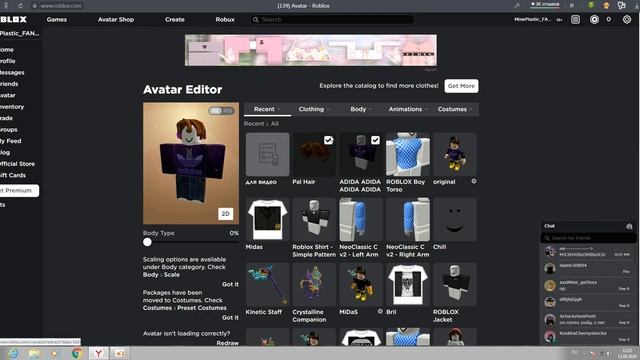Image resolution: width=640 pixels, height=360 pixels.
Task: Open the 'для видео' outfit placeholder icon
Action: [x=267, y=154]
